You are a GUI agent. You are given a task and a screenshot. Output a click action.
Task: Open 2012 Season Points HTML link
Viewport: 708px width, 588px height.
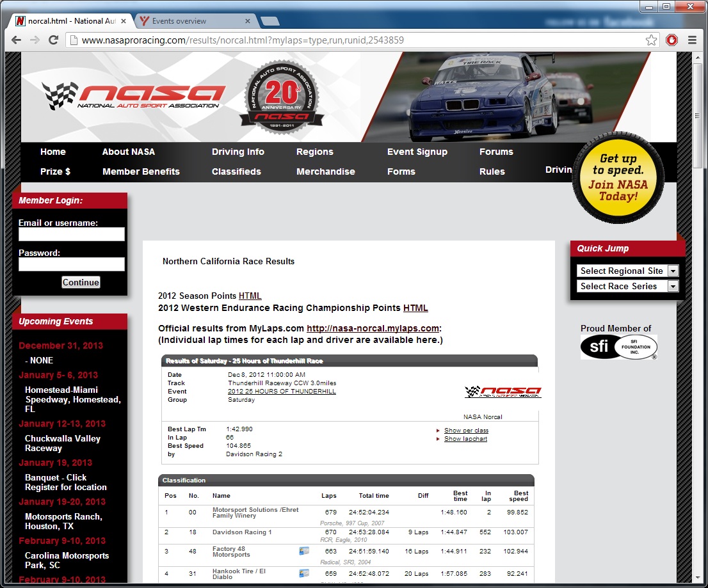(250, 296)
